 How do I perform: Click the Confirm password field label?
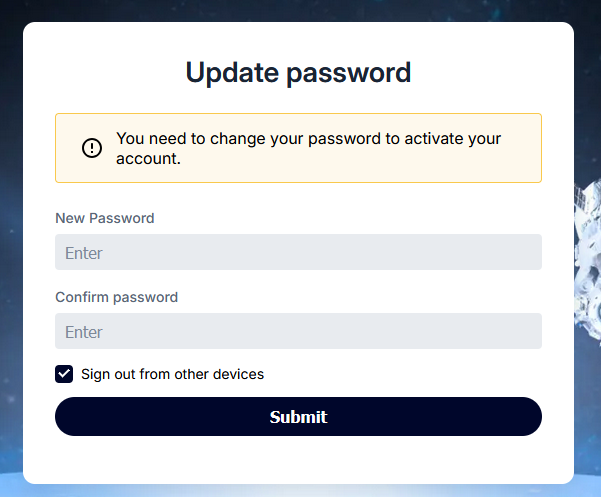(116, 297)
